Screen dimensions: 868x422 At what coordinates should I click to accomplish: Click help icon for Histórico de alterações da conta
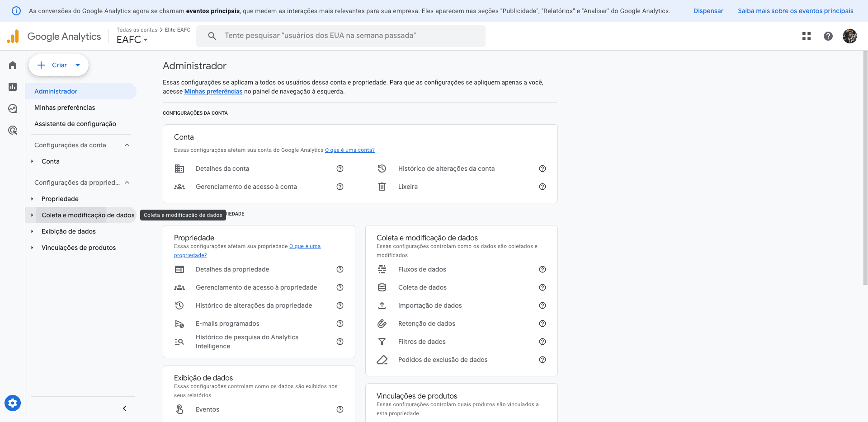click(x=542, y=169)
